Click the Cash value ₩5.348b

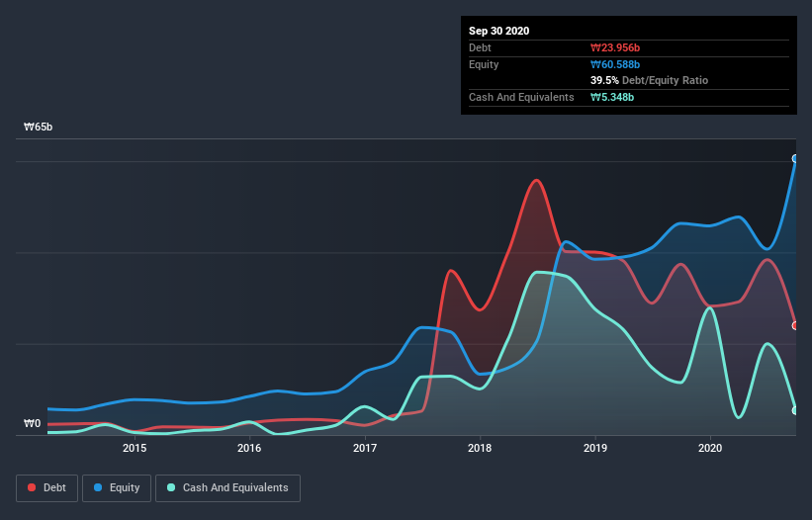tap(612, 97)
